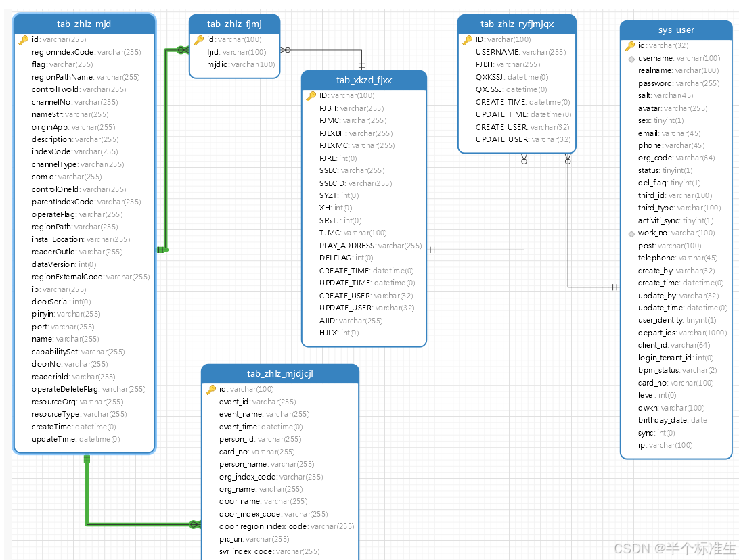Select the regionPathName field
The height and width of the screenshot is (560, 739).
pyautogui.click(x=86, y=77)
